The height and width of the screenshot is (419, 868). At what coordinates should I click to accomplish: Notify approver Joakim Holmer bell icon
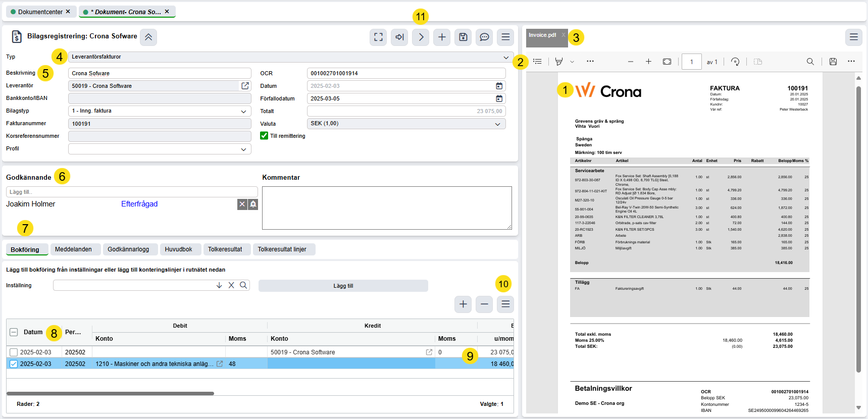coord(253,204)
